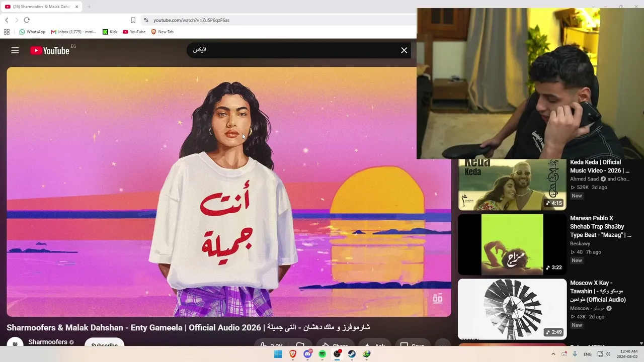Open Marwan Pablo X Shehab type beat title
Screen dimensions: 644x362
click(x=601, y=227)
